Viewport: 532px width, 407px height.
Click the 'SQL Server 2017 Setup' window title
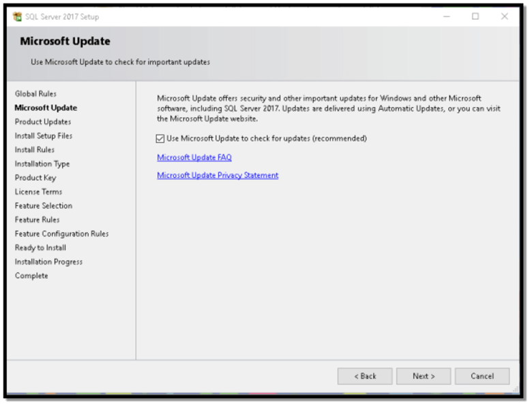[62, 16]
